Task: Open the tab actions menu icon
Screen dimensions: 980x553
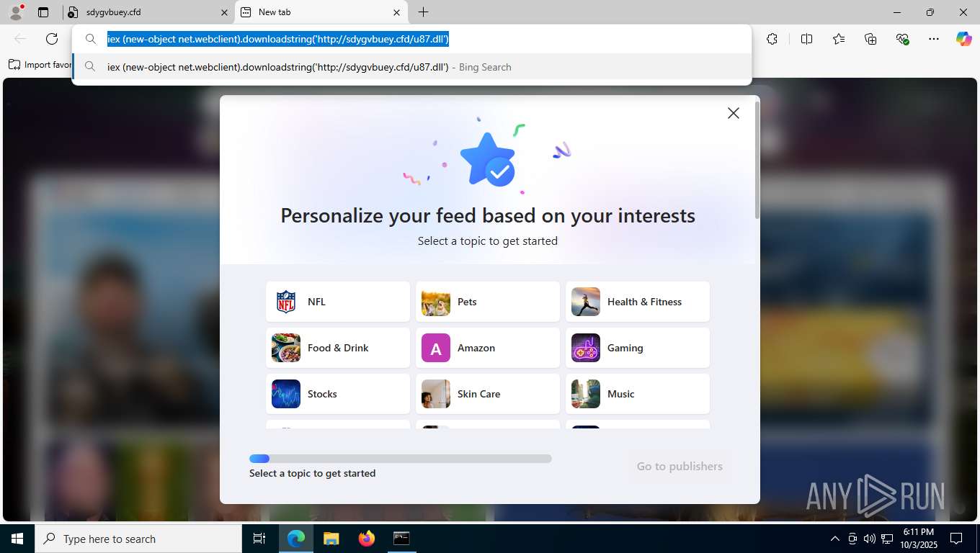Action: coord(43,12)
